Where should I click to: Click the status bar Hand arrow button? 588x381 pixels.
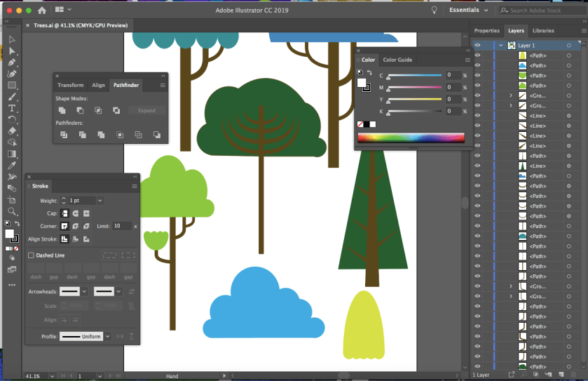click(x=224, y=376)
